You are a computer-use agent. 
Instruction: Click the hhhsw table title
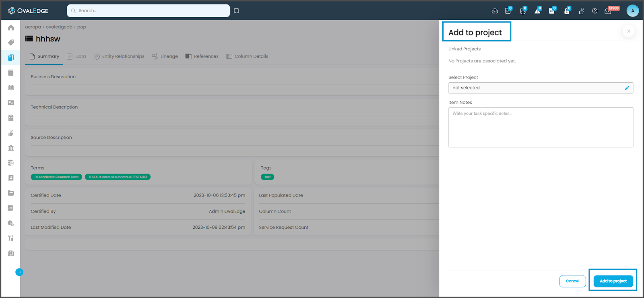[x=48, y=39]
